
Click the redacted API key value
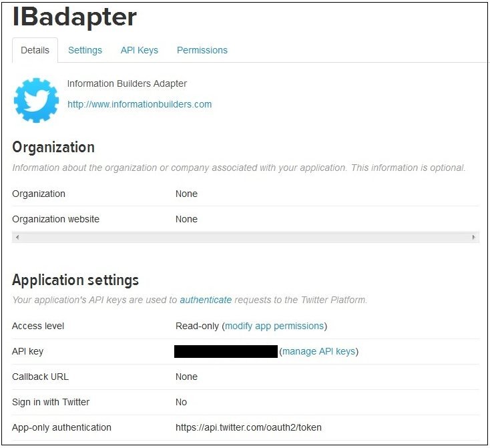226,351
